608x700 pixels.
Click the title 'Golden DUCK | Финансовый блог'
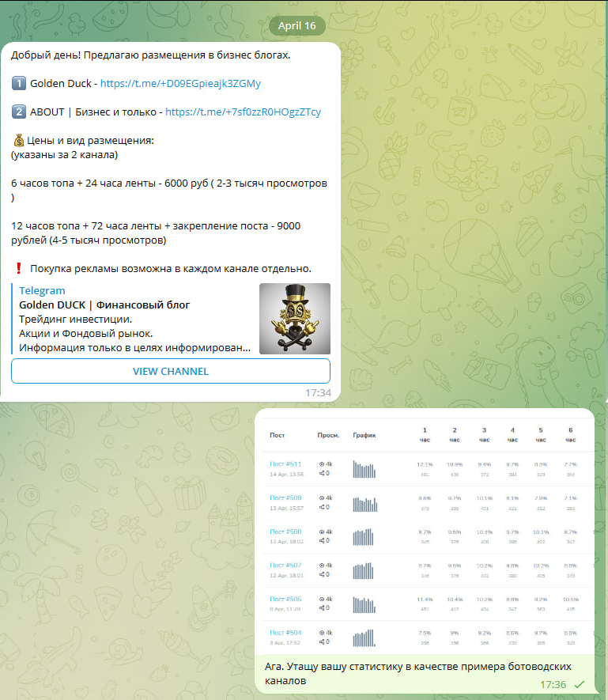(104, 305)
